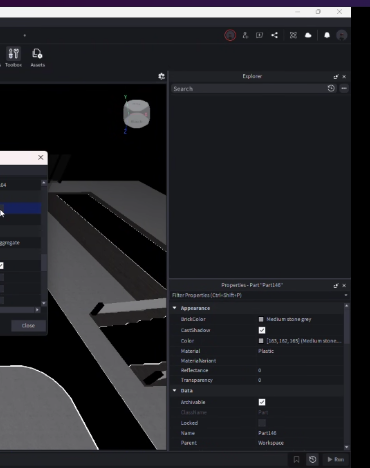Open the Toolbox panel icon

[13, 54]
